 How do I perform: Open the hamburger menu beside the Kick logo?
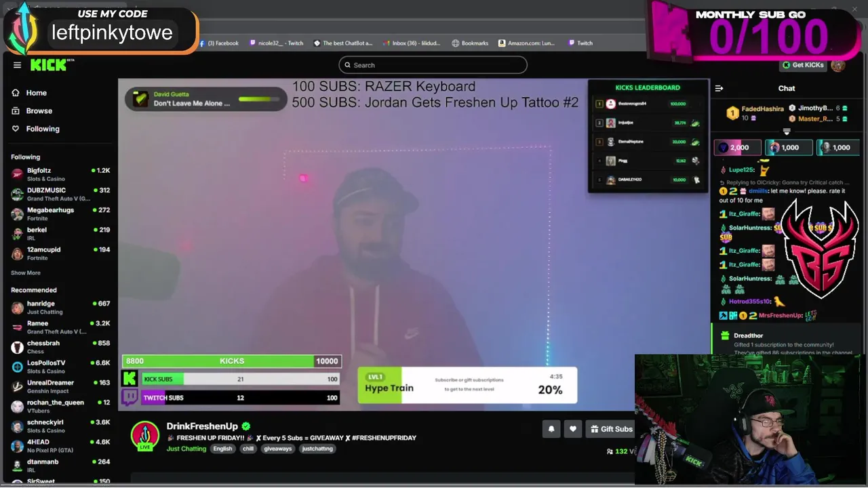(17, 65)
